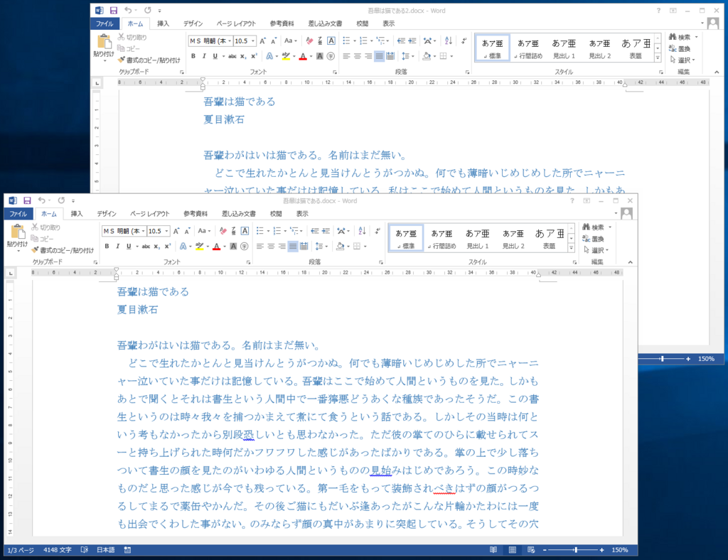Toggle strikethrough abc in front window
The image size is (728, 560).
(146, 247)
